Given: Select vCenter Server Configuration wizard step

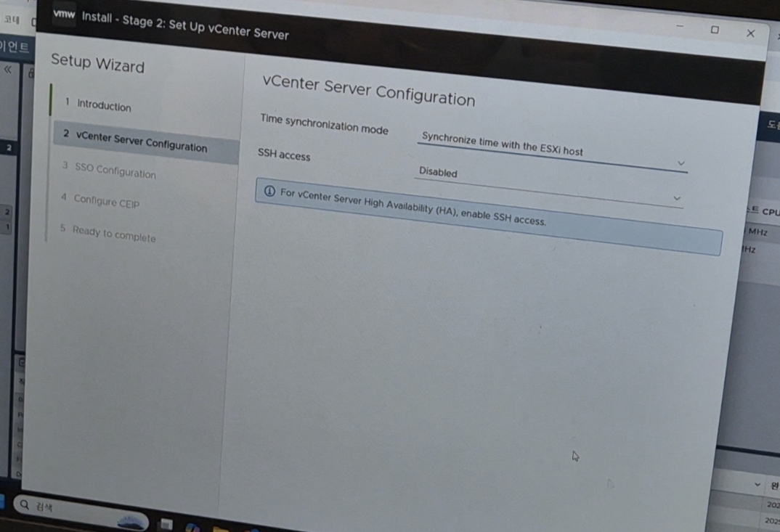Looking at the screenshot, I should point(146,142).
